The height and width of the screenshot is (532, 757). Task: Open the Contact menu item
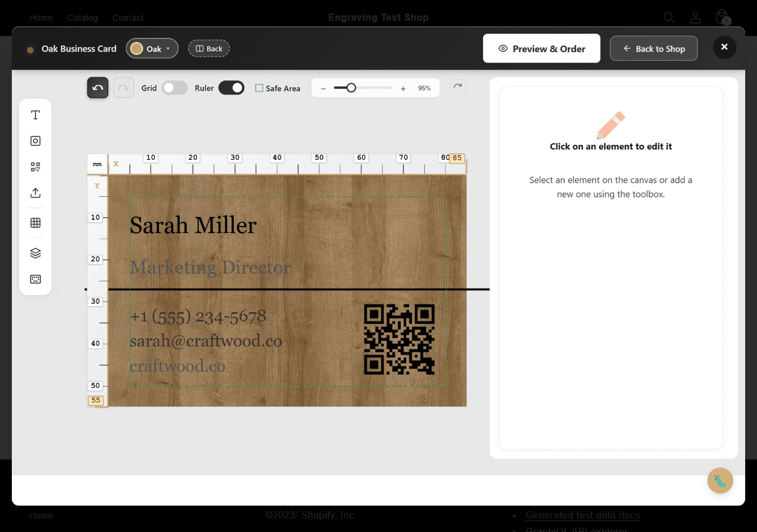pyautogui.click(x=128, y=18)
